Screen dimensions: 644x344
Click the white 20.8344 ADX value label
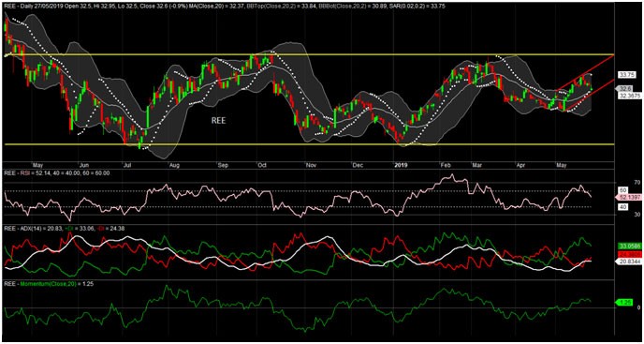(x=628, y=262)
